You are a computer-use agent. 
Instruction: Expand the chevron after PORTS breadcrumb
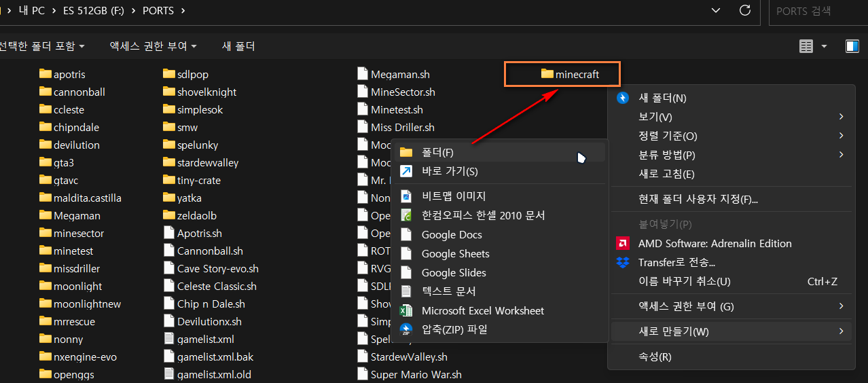(183, 11)
